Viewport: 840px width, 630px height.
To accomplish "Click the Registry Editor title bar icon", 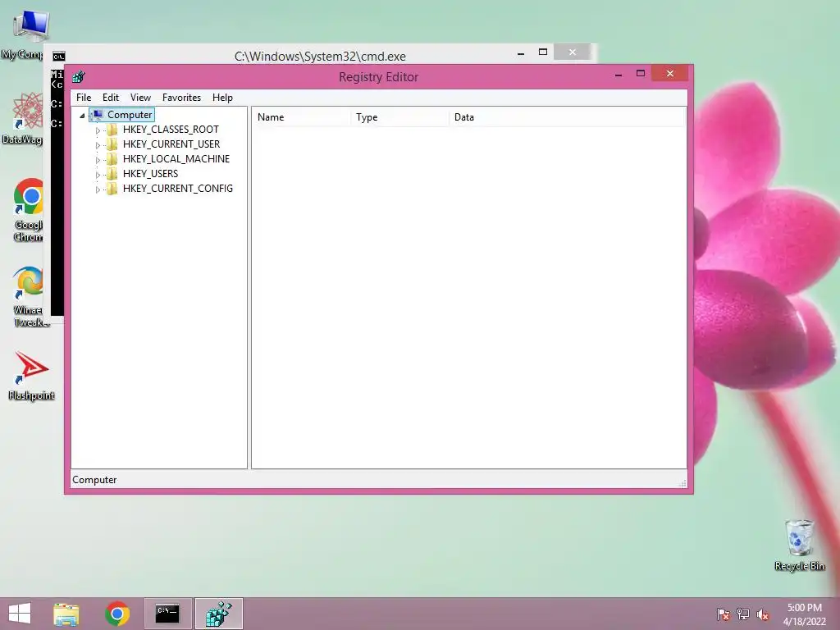I will [x=79, y=76].
